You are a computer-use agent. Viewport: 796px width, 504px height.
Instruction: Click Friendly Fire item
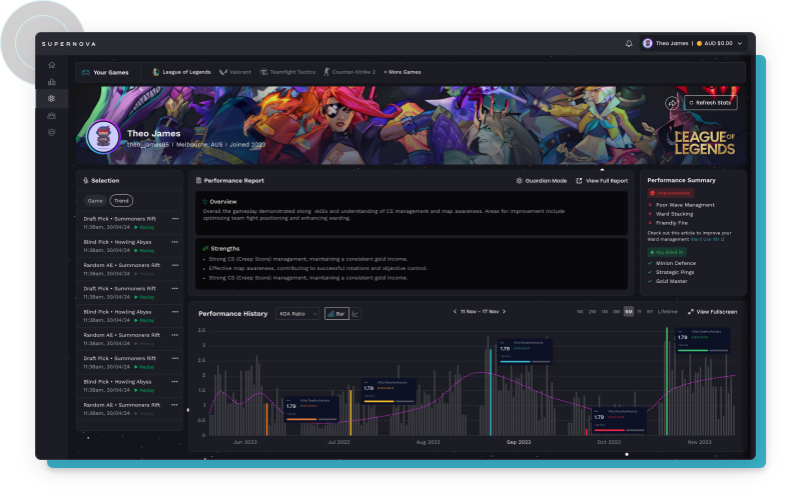click(668, 223)
